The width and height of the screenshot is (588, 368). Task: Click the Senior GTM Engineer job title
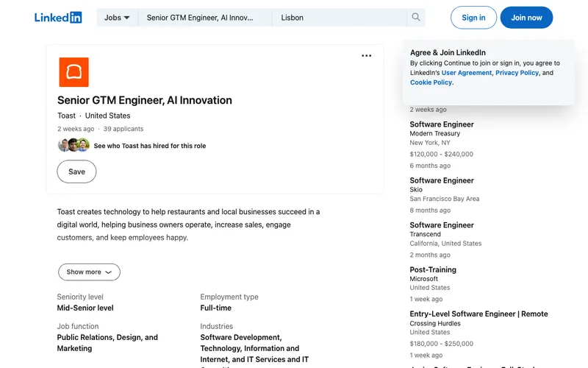pos(145,100)
